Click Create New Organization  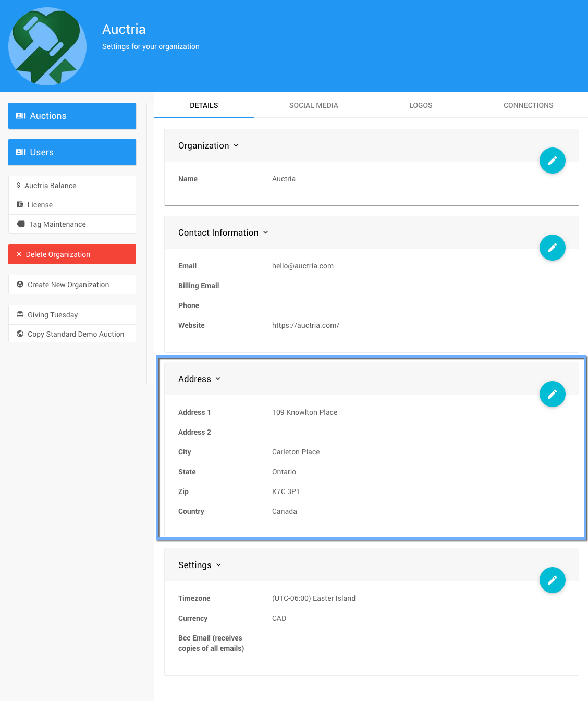(x=72, y=285)
